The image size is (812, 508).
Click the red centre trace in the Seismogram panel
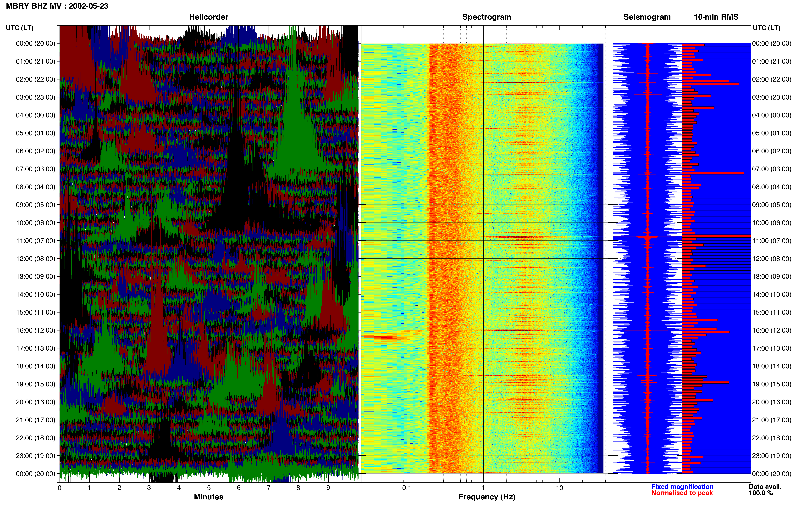[647, 258]
